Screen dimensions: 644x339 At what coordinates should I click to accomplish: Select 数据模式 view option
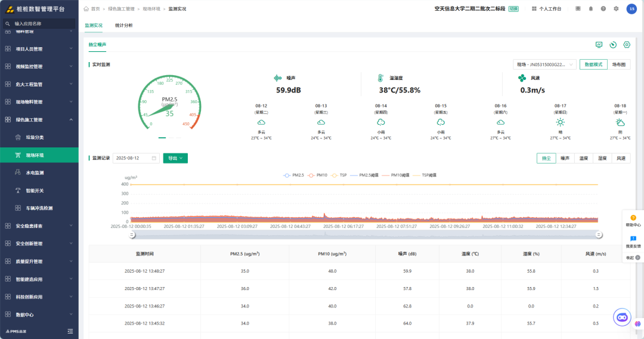click(x=593, y=64)
